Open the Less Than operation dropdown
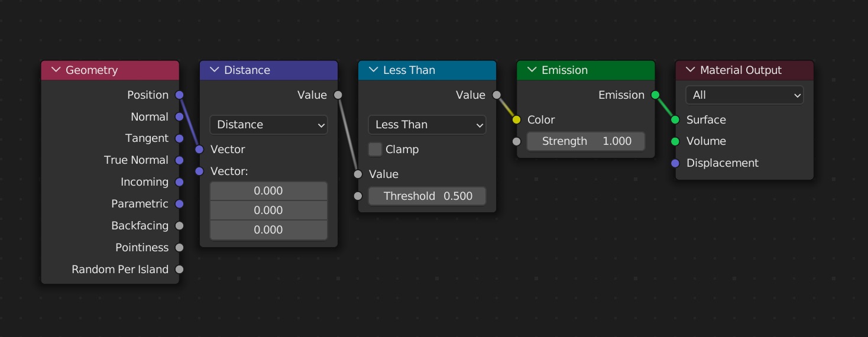The width and height of the screenshot is (868, 337). [427, 124]
